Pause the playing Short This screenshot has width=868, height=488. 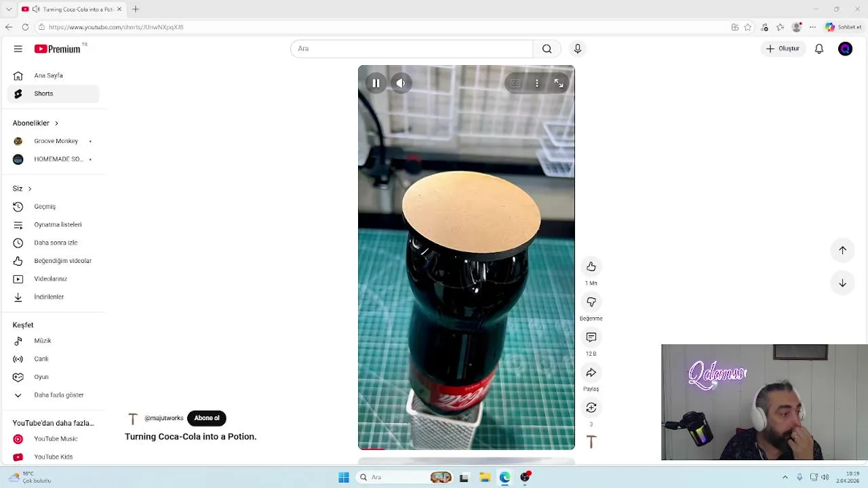(x=376, y=83)
